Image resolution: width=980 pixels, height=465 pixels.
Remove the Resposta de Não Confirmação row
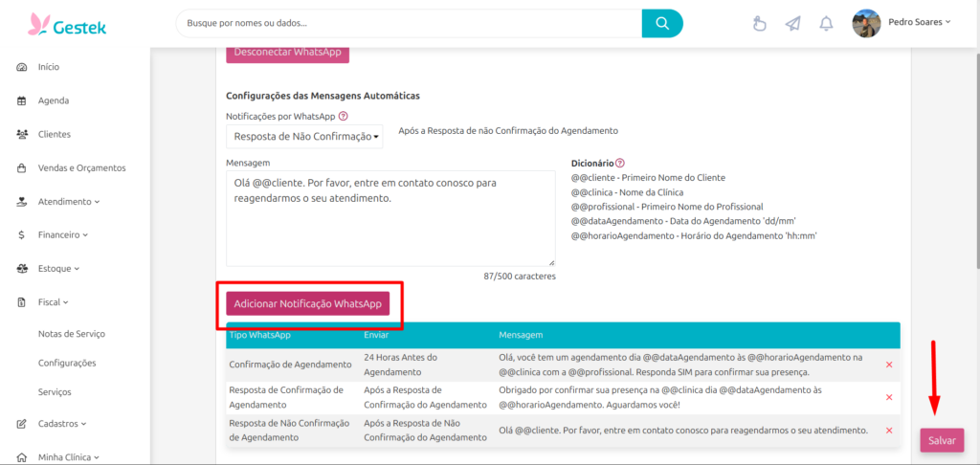coord(889,430)
